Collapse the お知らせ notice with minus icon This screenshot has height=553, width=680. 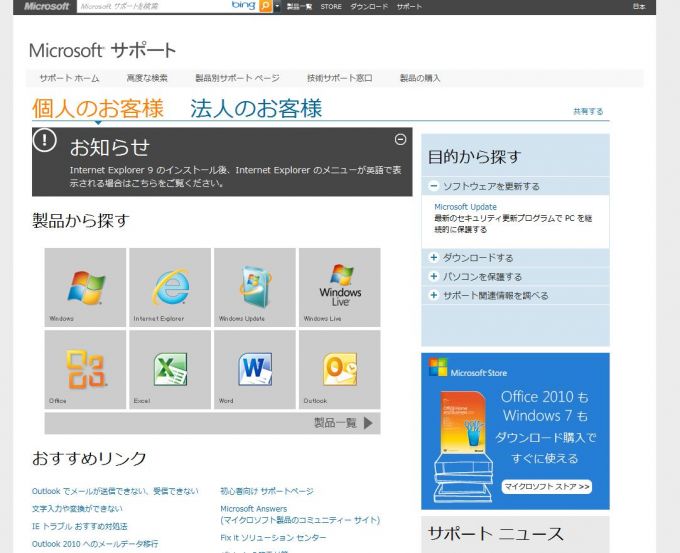tap(400, 139)
